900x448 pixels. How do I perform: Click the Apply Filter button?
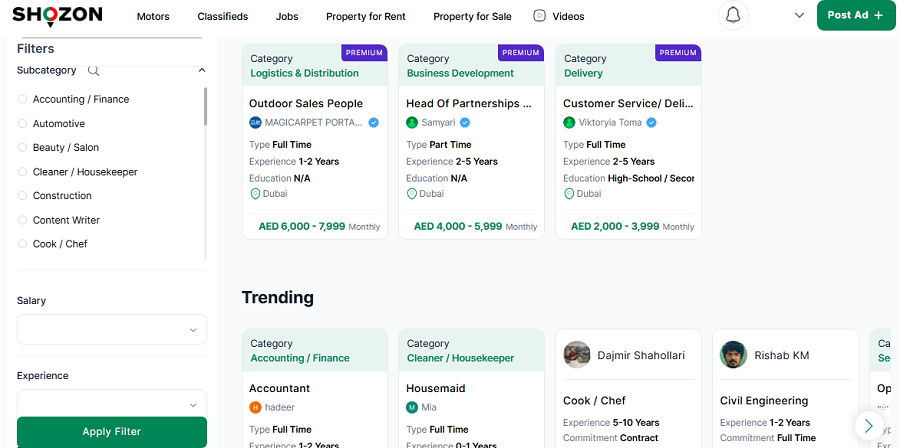click(111, 432)
